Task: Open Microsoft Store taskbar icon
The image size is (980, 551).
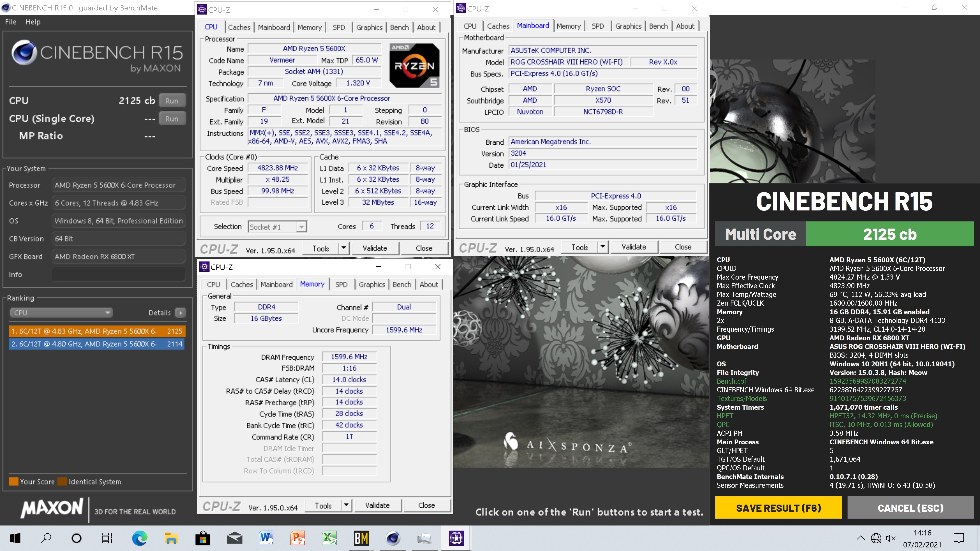Action: coord(203,538)
